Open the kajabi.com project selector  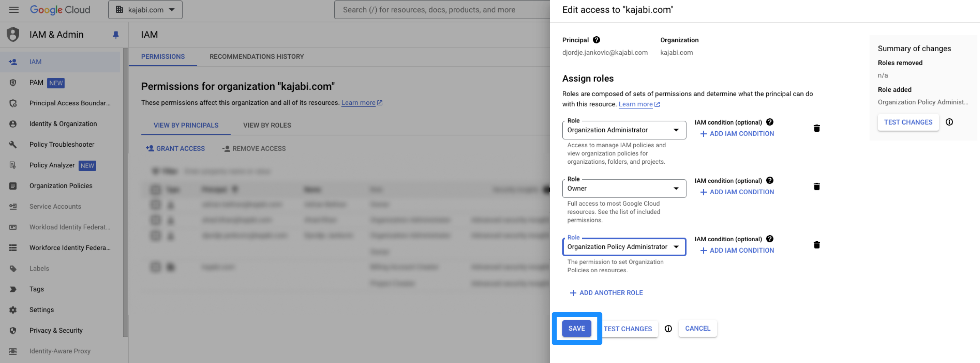145,10
